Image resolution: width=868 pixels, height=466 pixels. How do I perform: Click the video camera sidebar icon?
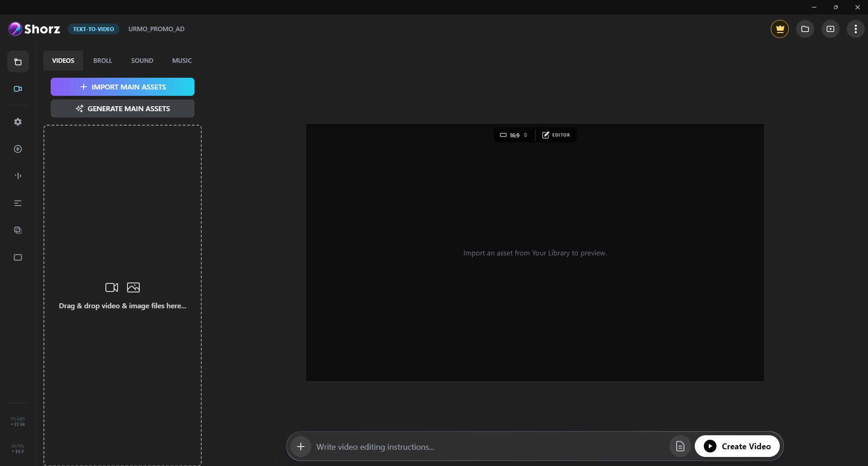coord(18,89)
